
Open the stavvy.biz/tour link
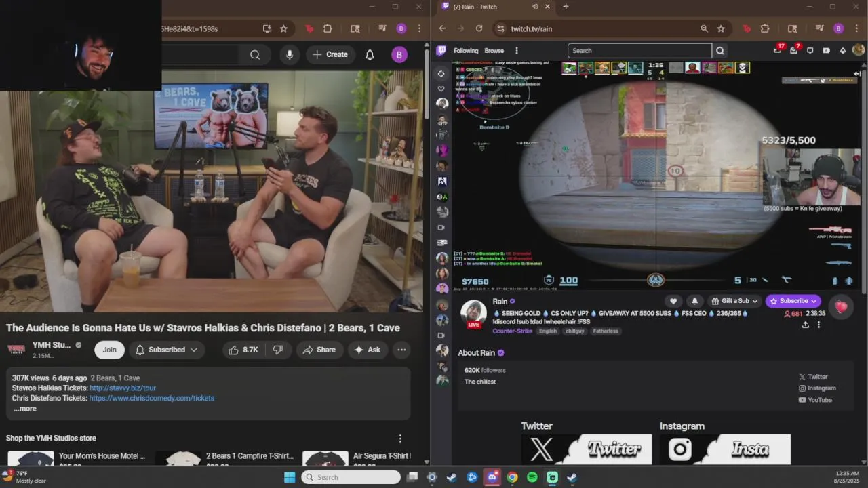pyautogui.click(x=123, y=388)
